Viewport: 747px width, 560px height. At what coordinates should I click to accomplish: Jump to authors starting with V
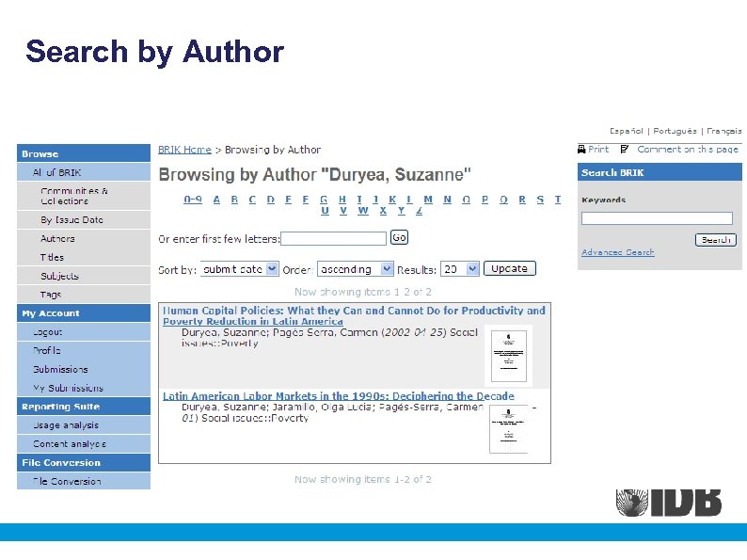[x=343, y=211]
